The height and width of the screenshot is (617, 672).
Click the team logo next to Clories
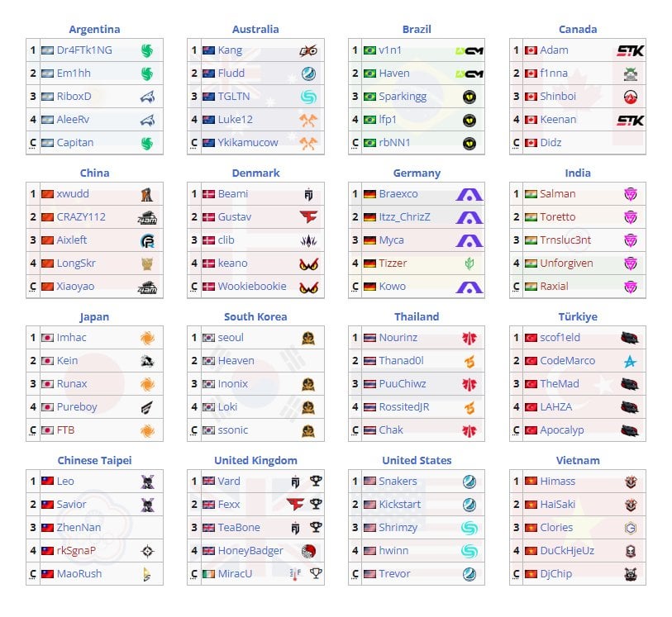(631, 528)
